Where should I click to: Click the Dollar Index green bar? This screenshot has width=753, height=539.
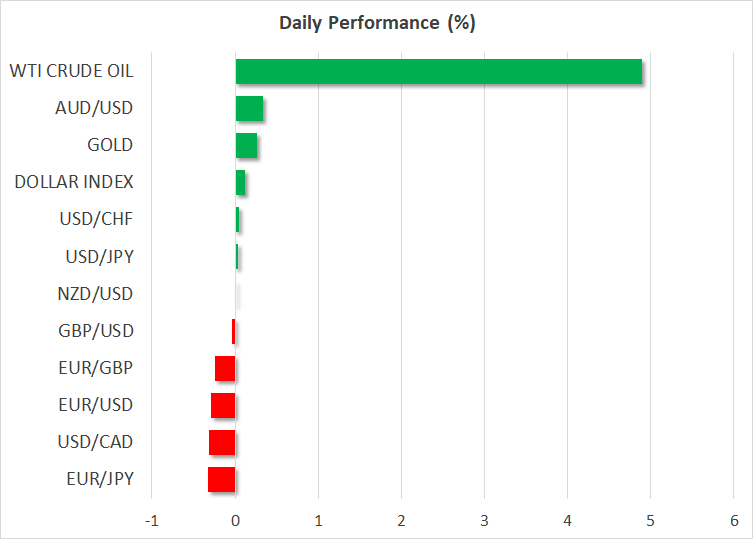point(240,182)
